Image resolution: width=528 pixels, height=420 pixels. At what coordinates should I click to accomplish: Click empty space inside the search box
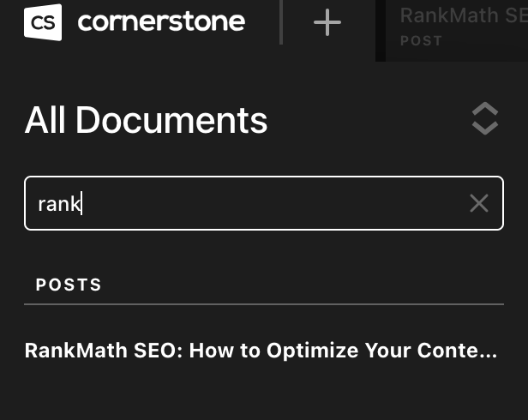point(274,203)
